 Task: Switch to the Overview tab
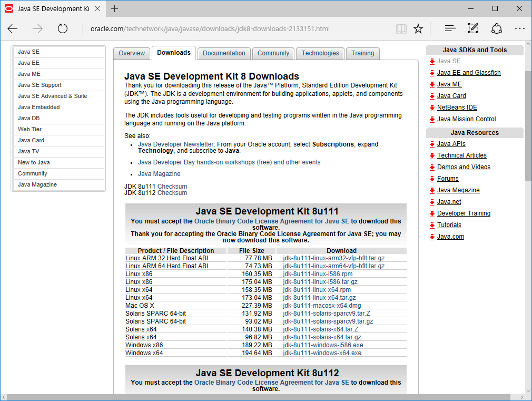[132, 53]
